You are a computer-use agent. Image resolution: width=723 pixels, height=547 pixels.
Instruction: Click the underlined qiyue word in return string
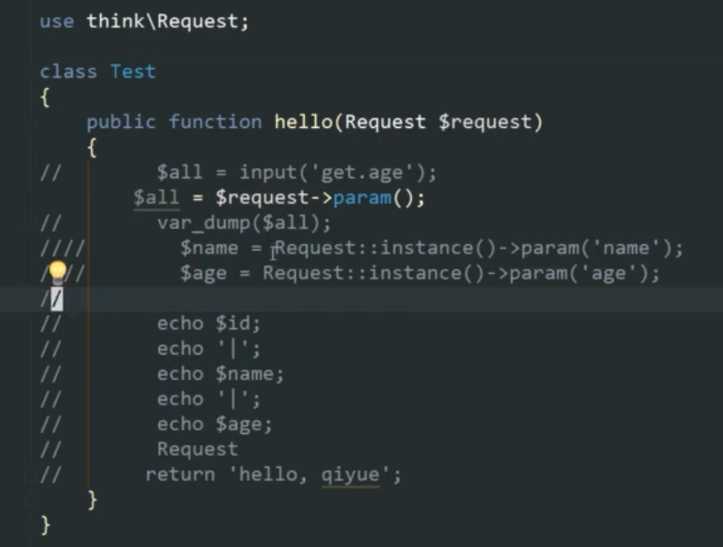click(350, 475)
